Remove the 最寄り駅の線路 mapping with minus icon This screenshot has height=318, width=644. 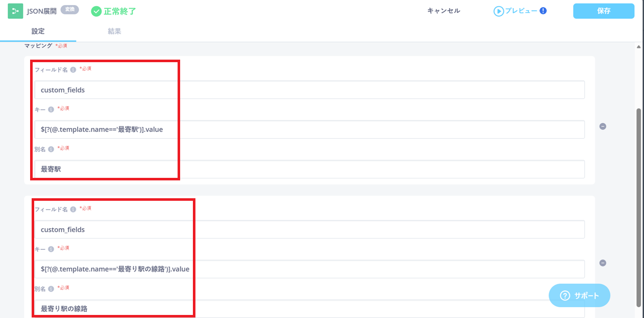(602, 263)
